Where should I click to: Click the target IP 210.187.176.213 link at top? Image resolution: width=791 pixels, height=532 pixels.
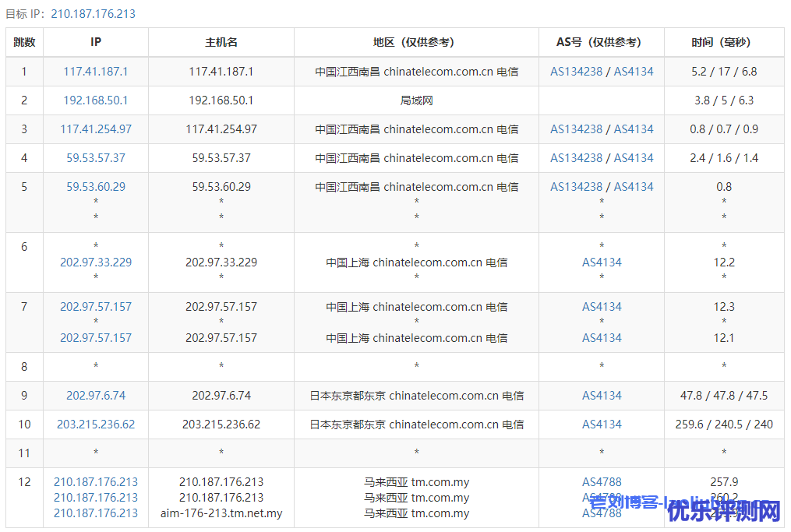coord(93,14)
